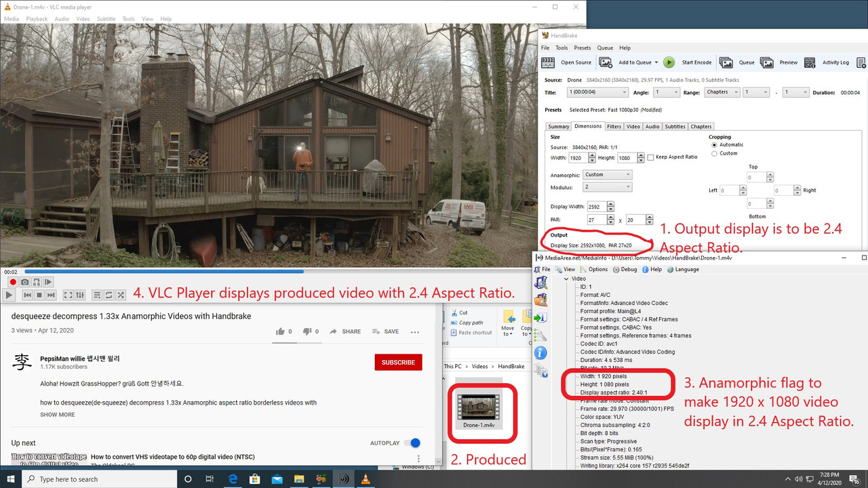Jump to previous media in VLC
Viewport: 868px width, 488px height.
coord(28,295)
